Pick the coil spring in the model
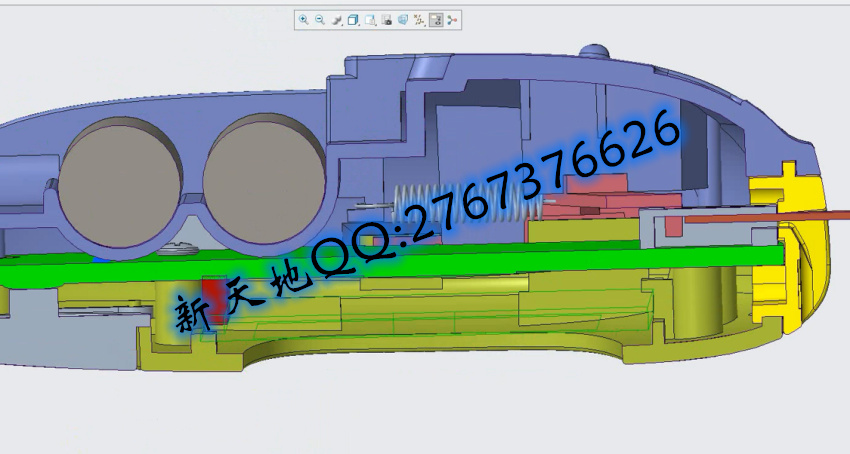 (x=420, y=203)
